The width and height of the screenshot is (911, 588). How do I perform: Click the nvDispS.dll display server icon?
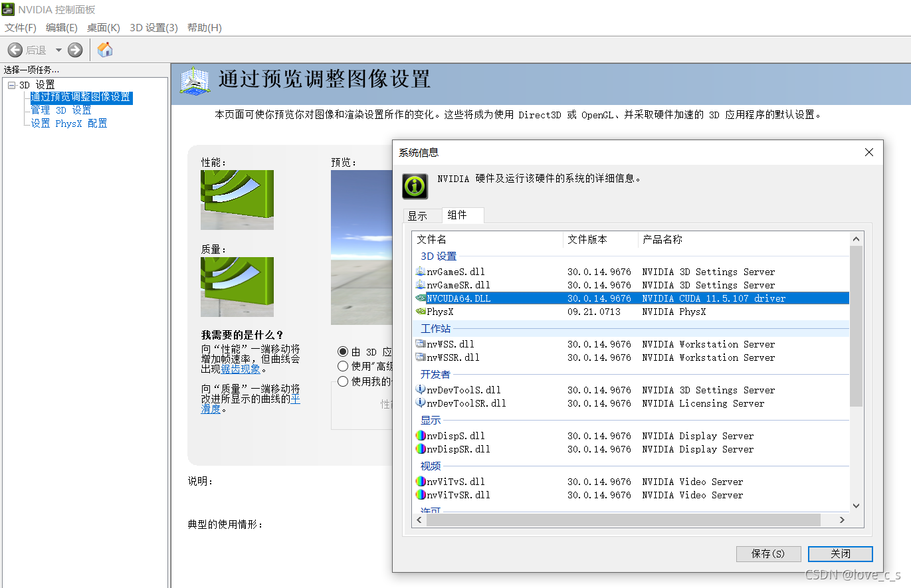(x=419, y=435)
